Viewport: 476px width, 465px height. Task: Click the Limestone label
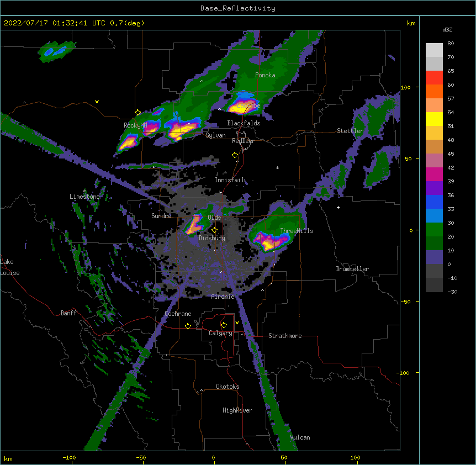pos(84,197)
